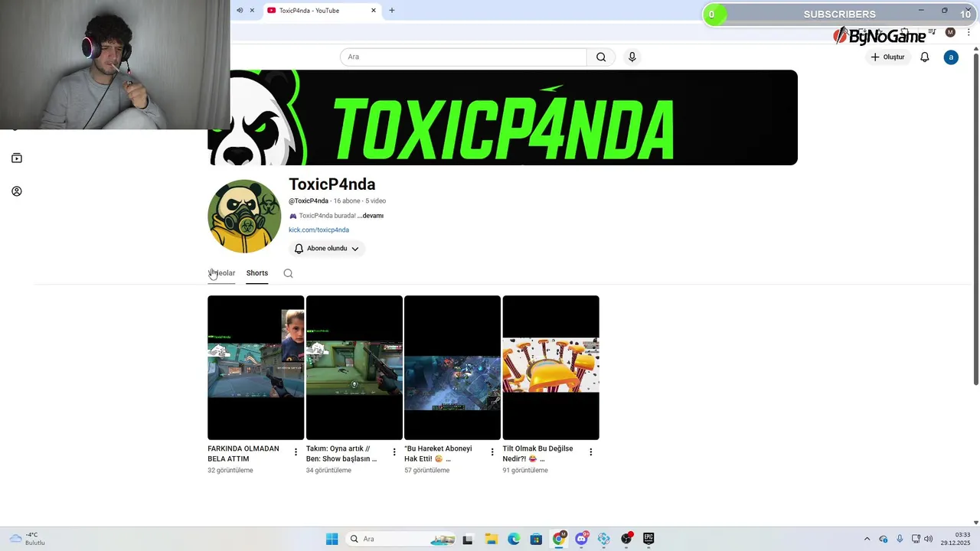Click the @ToxicP4nda channel handle

click(309, 201)
